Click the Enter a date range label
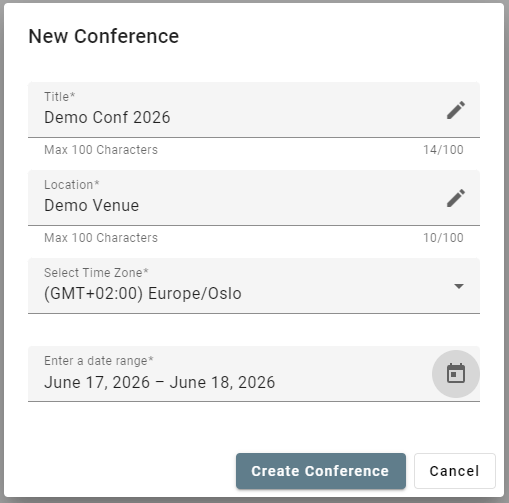 [99, 361]
